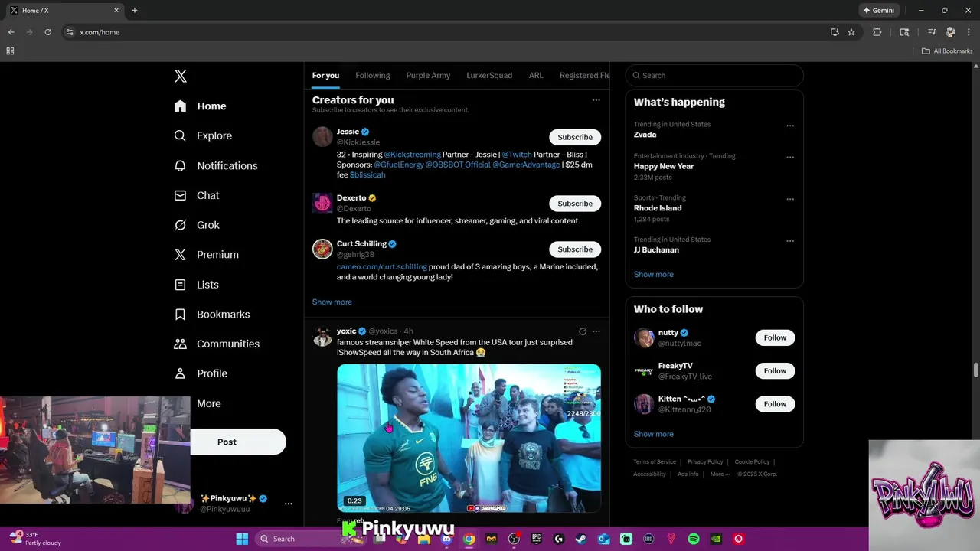
Task: Open the @Kickstreaming mention link
Action: [412, 155]
